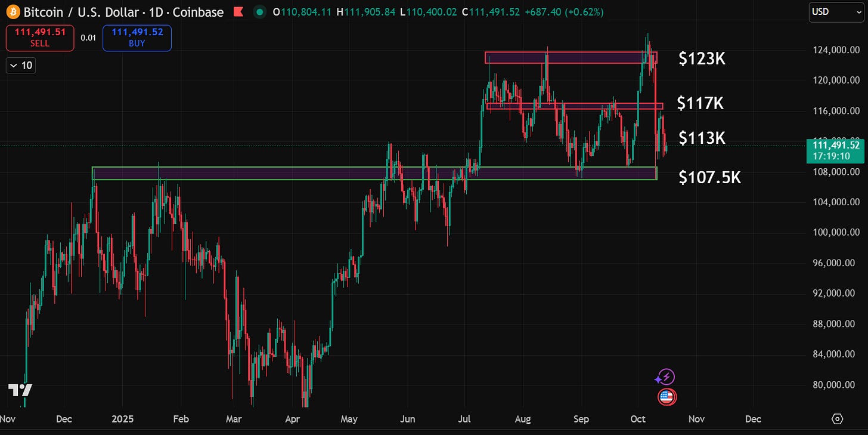
Task: Click the Sep label on the time axis
Action: 581,419
